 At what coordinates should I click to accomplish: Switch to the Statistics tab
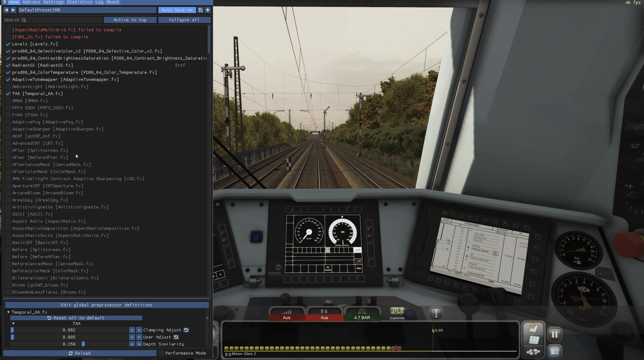tap(79, 2)
